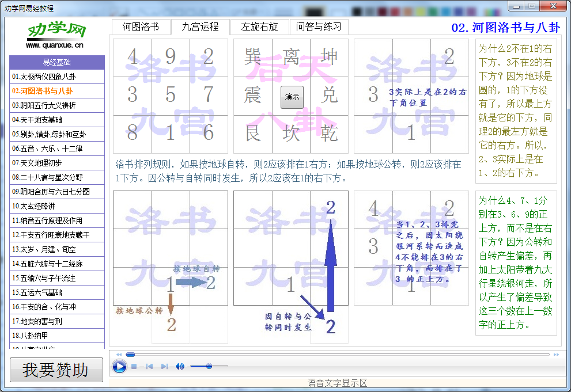Select the 河图洛书 tab
The image size is (571, 392).
141,26
